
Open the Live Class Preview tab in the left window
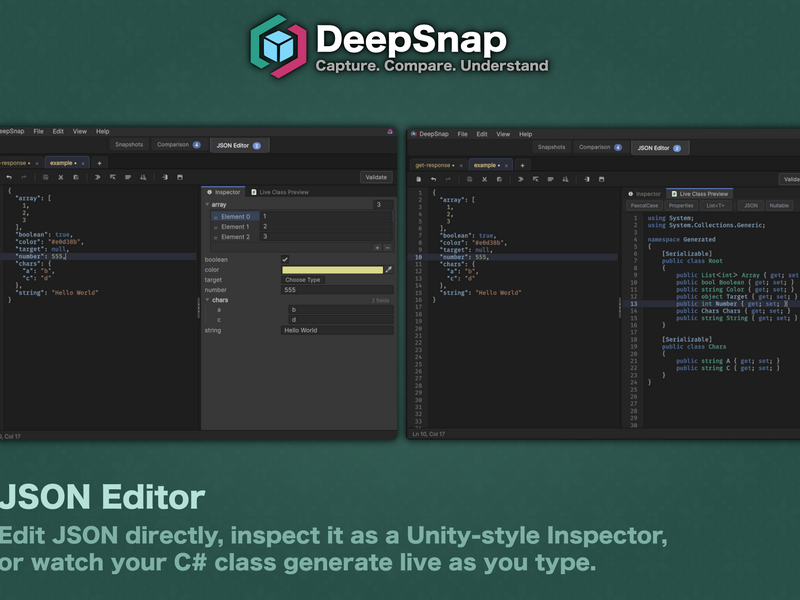280,192
